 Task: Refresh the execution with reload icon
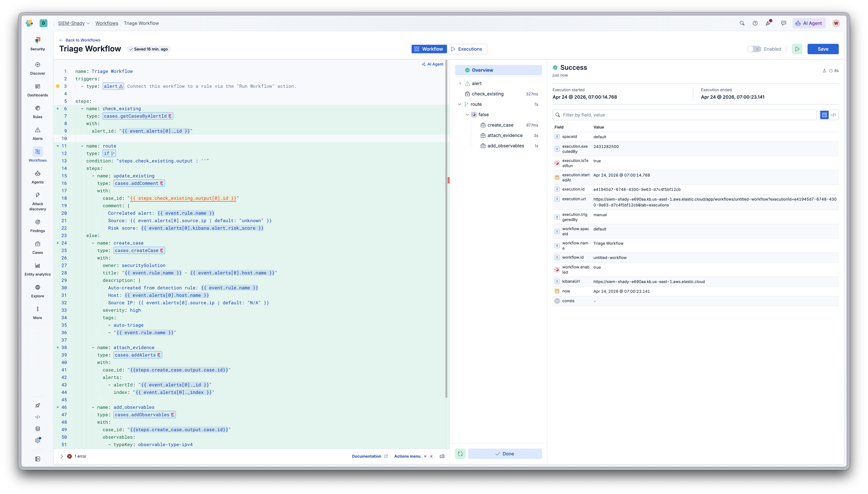pyautogui.click(x=460, y=454)
